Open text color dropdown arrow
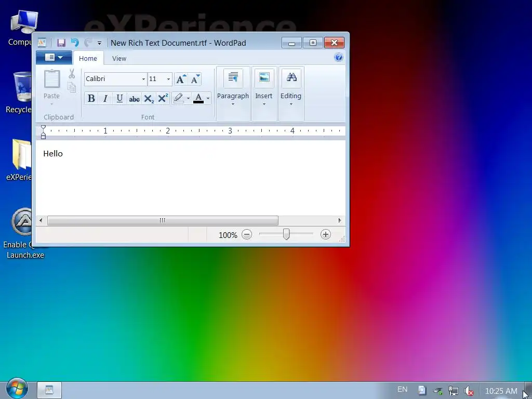The height and width of the screenshot is (399, 532). pos(208,98)
